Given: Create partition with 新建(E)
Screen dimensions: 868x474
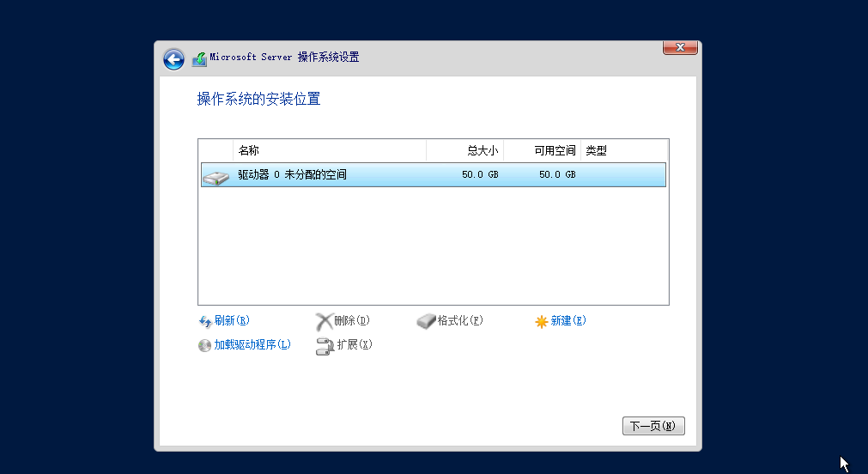Looking at the screenshot, I should 568,320.
